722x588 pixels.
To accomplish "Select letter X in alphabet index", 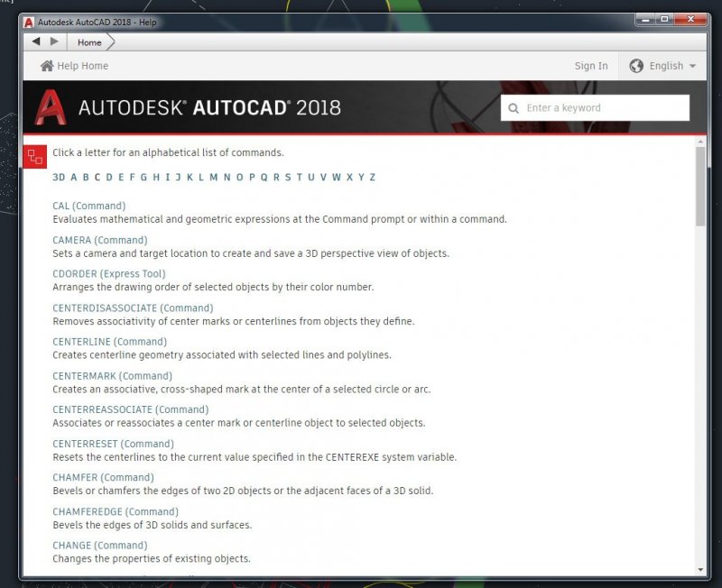I will [x=349, y=177].
